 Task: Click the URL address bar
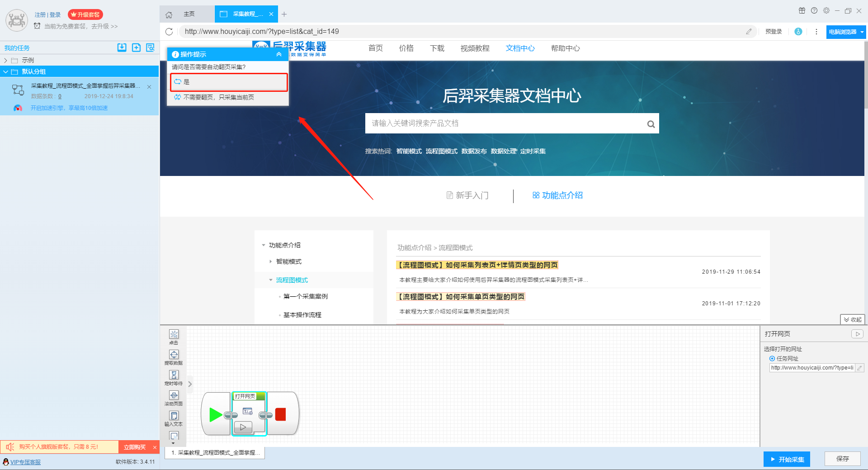tap(461, 32)
